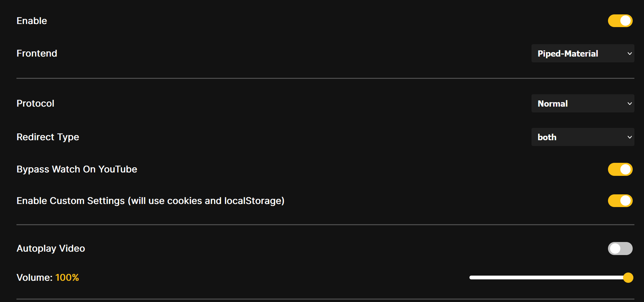This screenshot has width=644, height=302.
Task: Click the chevron on the Redirect Type selector
Action: 630,137
